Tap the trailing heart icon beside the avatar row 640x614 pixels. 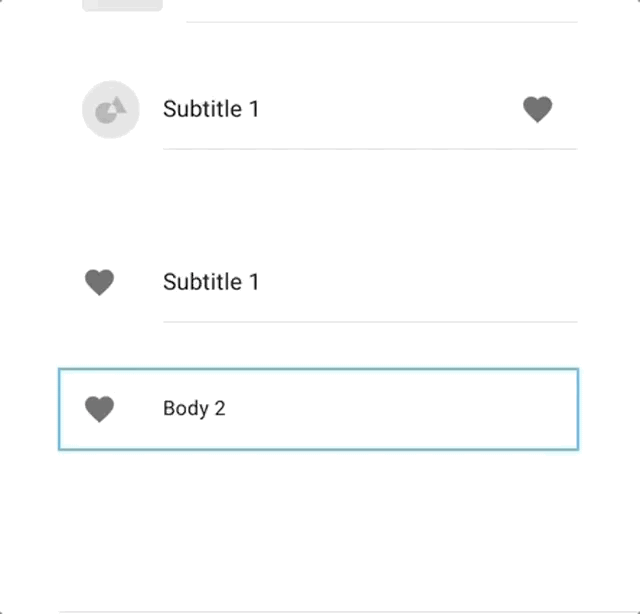click(538, 109)
